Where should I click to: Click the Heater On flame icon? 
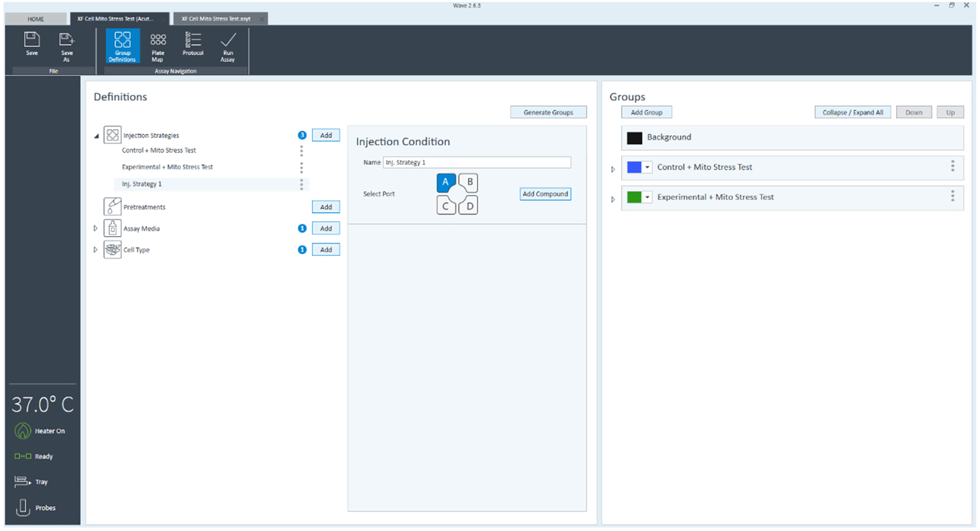pyautogui.click(x=22, y=431)
